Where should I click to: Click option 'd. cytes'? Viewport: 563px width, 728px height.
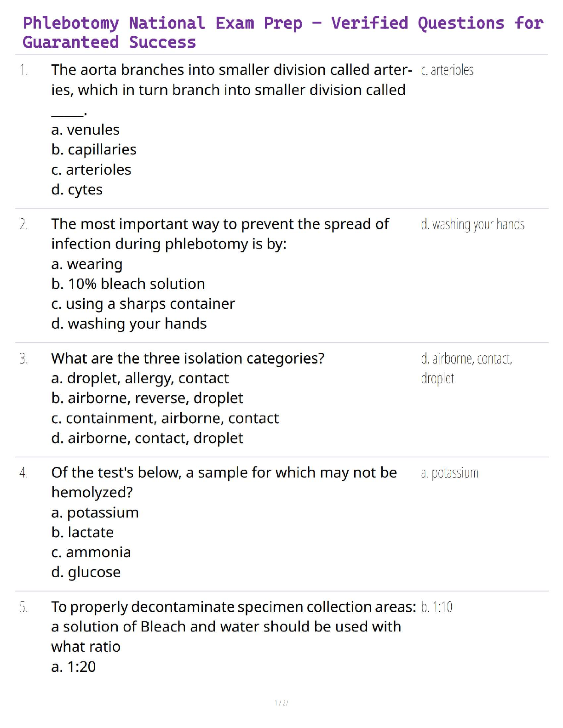(77, 189)
